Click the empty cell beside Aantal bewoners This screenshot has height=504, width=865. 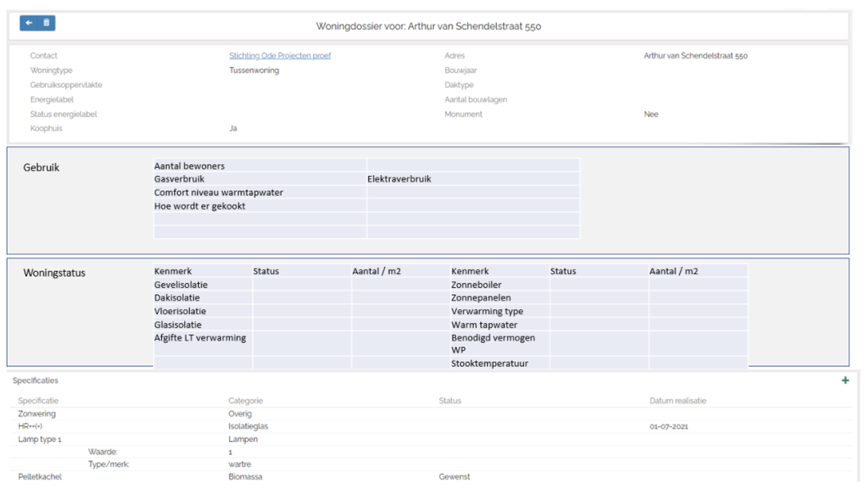point(473,166)
